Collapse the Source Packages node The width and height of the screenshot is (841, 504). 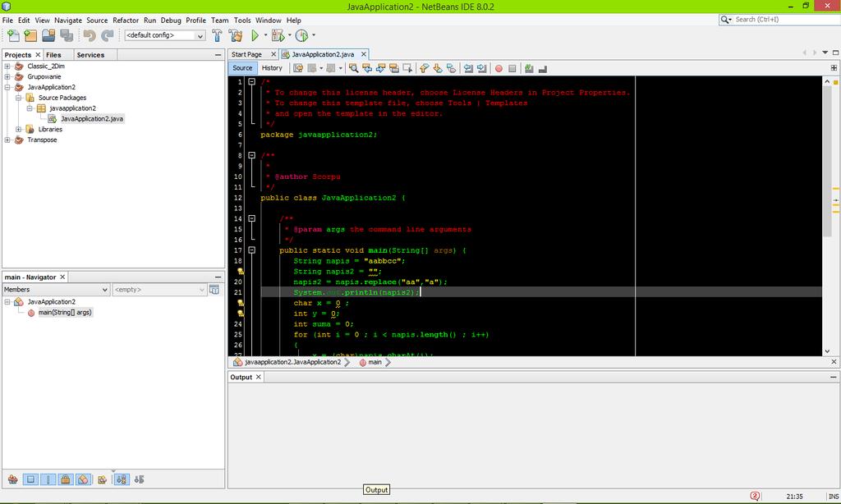tap(18, 98)
